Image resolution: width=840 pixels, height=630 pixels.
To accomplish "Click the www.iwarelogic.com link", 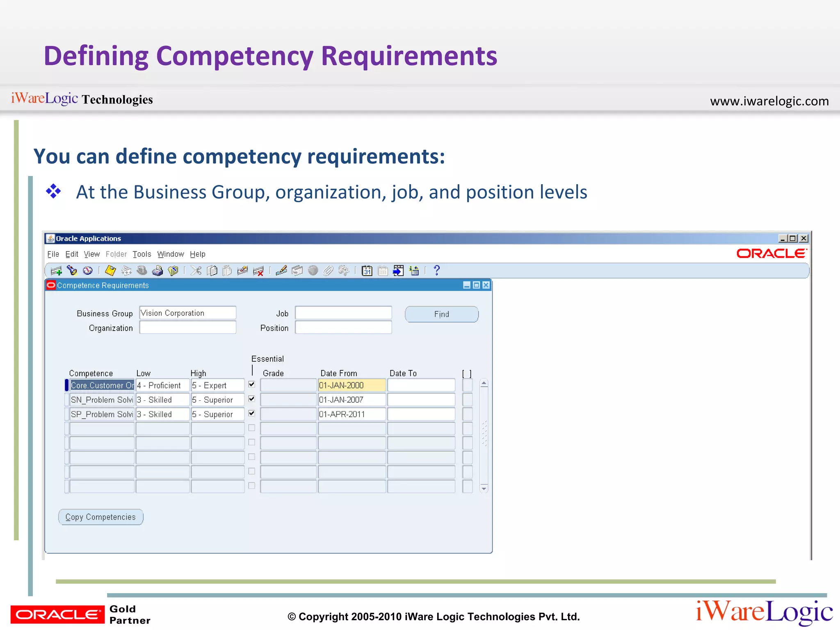I will [x=769, y=101].
